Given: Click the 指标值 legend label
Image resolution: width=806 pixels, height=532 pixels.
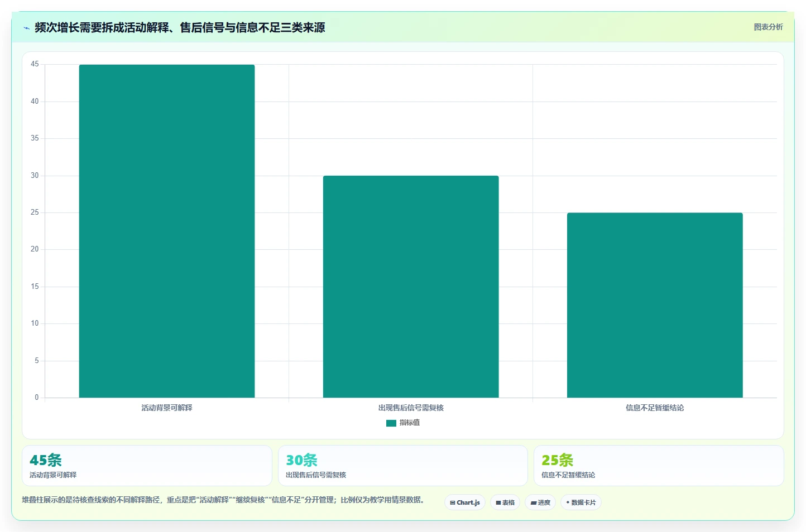Looking at the screenshot, I should coord(409,423).
